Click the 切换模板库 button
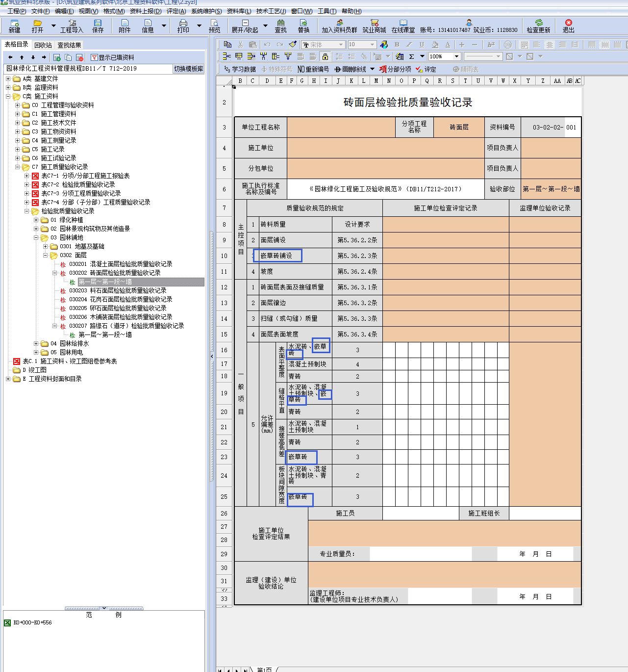 click(189, 69)
